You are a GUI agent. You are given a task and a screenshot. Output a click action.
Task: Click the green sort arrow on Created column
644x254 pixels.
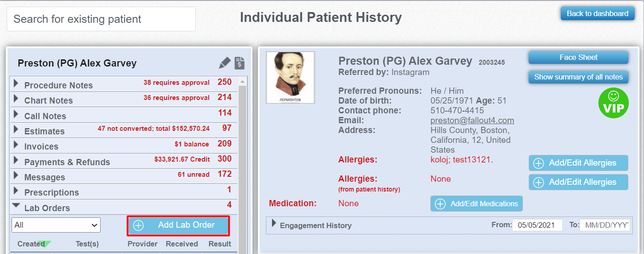(x=44, y=244)
